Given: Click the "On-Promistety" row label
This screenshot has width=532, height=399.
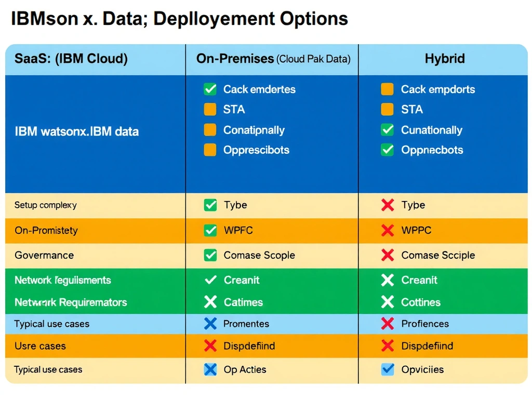Looking at the screenshot, I should [x=46, y=230].
